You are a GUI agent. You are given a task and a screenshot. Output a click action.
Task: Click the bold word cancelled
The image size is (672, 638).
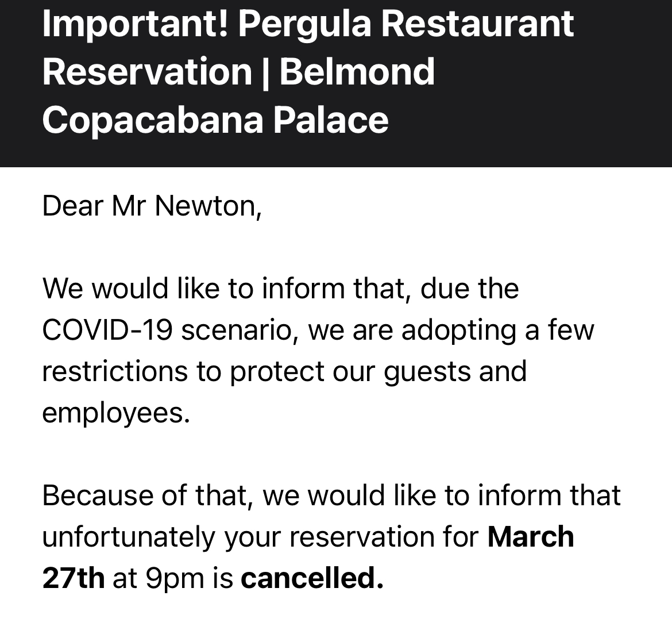(x=312, y=578)
